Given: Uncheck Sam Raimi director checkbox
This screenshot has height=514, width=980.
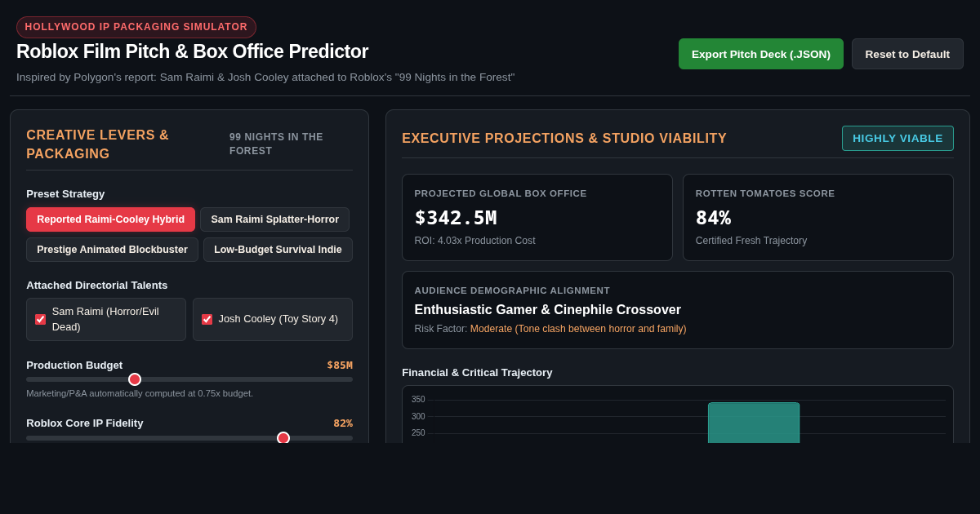Looking at the screenshot, I should coord(40,319).
